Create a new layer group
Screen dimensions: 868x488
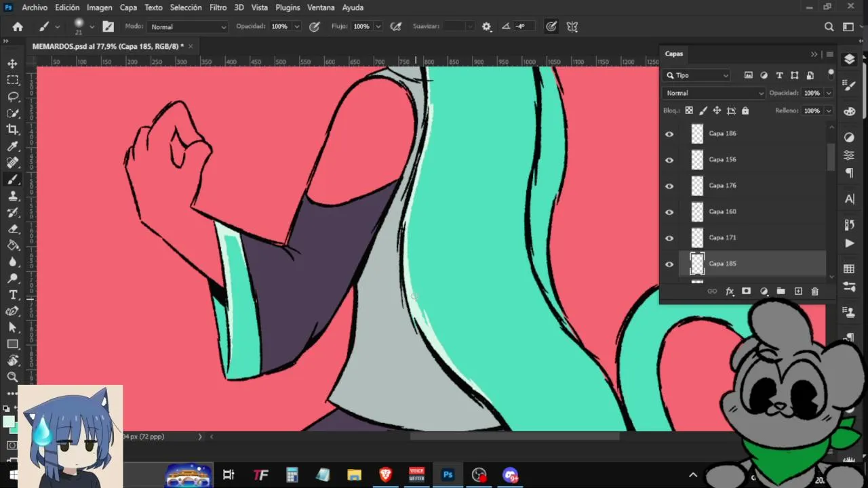(781, 291)
